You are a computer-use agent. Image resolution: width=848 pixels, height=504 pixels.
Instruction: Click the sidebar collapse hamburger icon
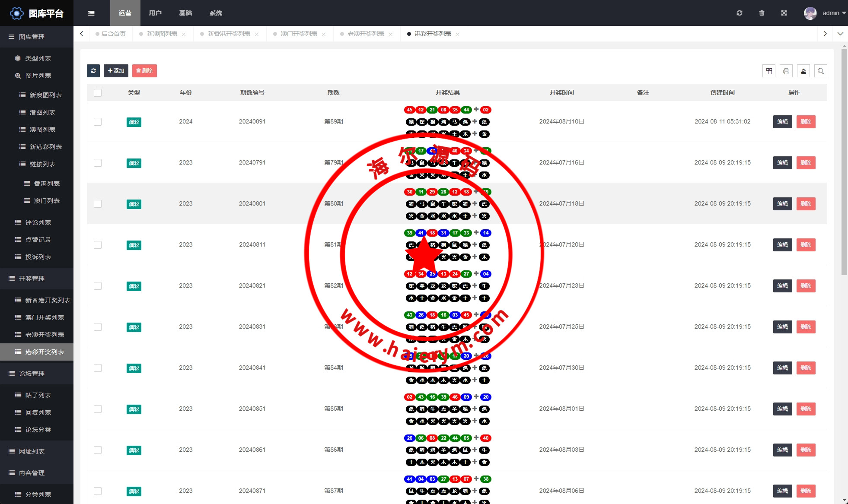click(91, 13)
